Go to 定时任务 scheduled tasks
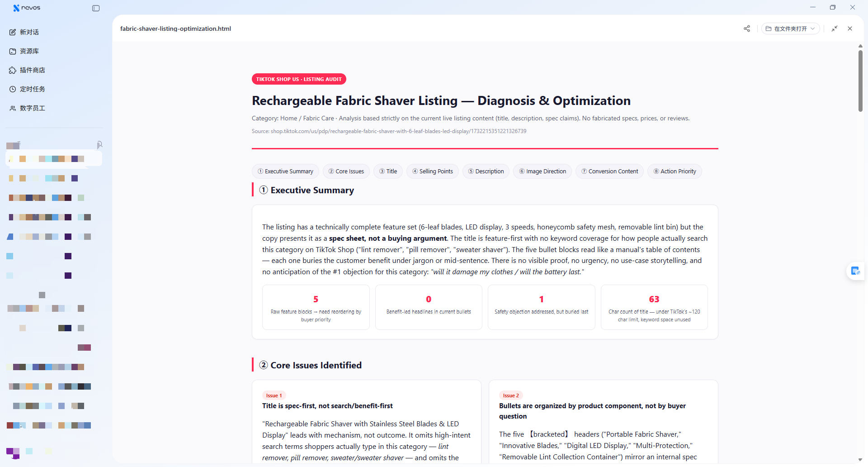 tap(27, 89)
